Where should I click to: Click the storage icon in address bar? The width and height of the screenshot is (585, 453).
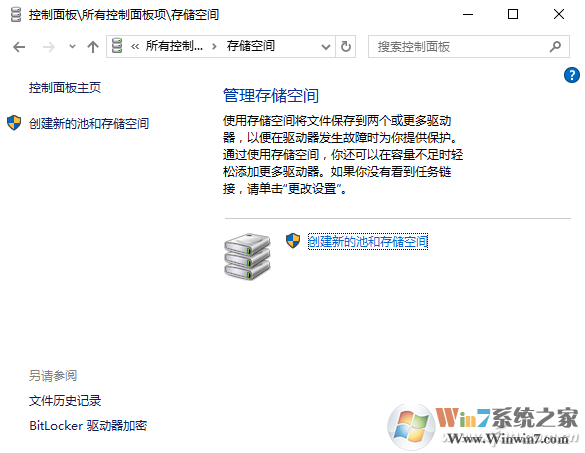[x=117, y=46]
